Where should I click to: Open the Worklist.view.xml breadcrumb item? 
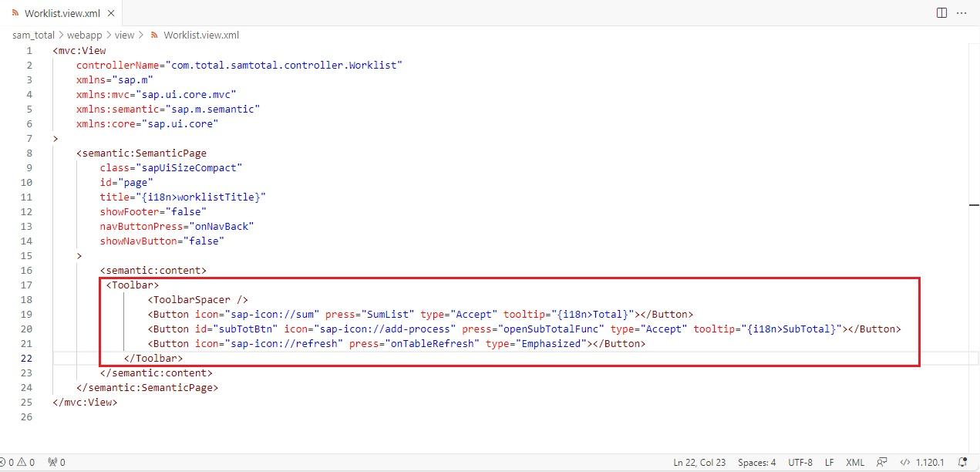(195, 35)
